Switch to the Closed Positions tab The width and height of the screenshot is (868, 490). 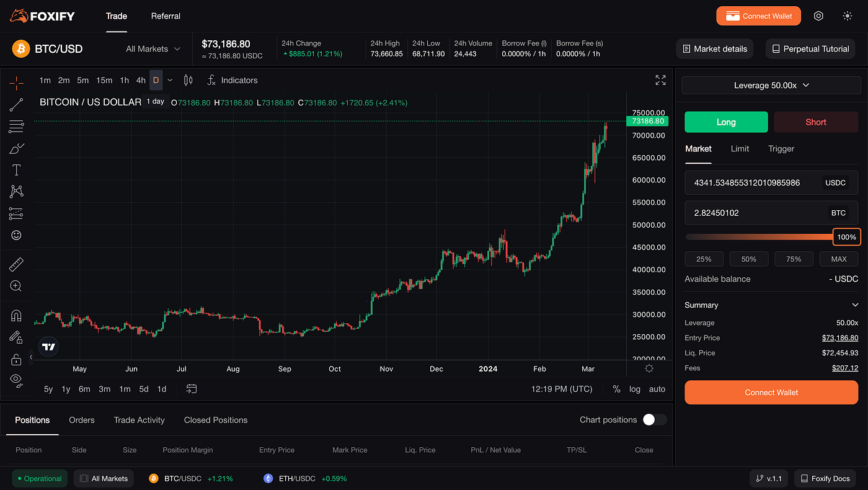coord(215,420)
